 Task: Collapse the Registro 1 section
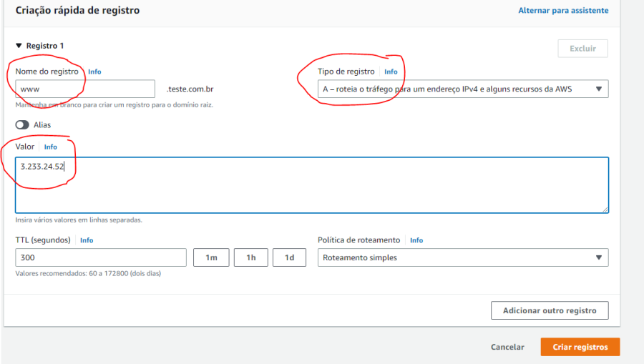click(x=19, y=46)
